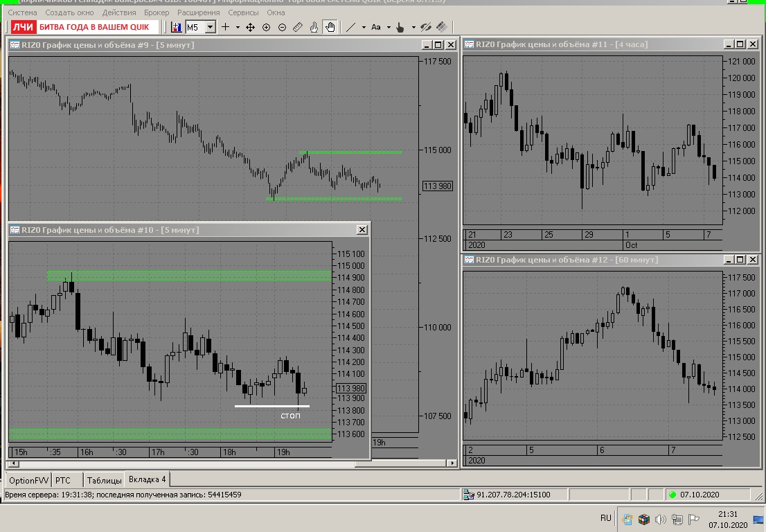Click the network tray icon
The width and height of the screenshot is (766, 532).
(x=677, y=520)
